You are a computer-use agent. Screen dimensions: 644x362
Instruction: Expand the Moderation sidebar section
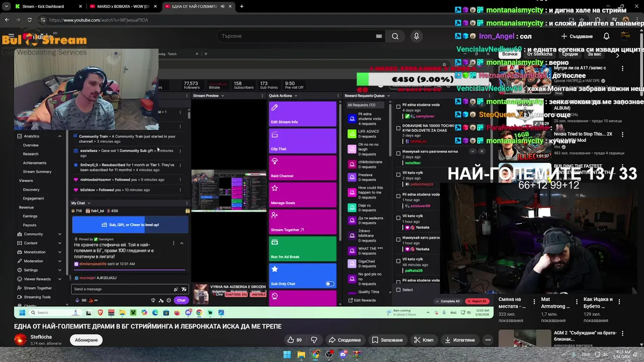tap(59, 261)
